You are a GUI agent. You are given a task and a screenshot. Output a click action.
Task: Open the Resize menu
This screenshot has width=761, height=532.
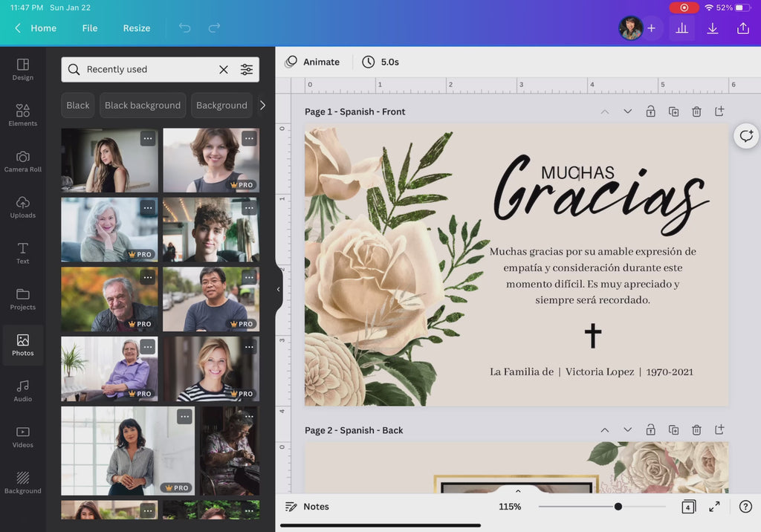(x=137, y=28)
